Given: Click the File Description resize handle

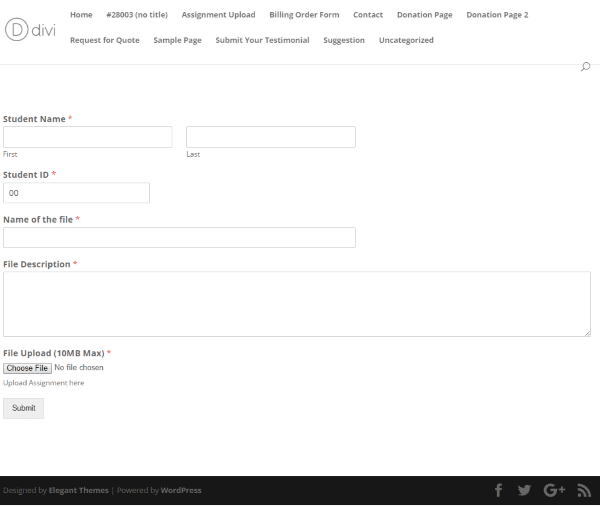Looking at the screenshot, I should (x=587, y=334).
